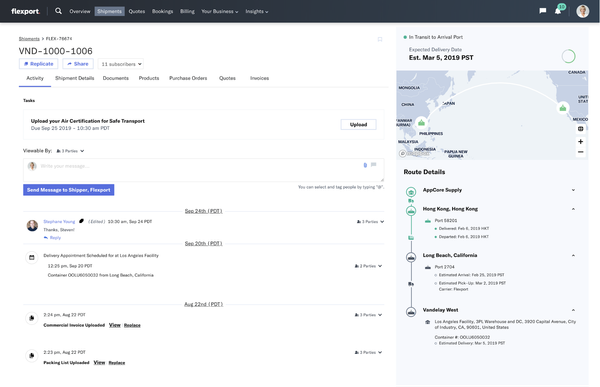Click Upload for Air Certification task

(x=359, y=124)
